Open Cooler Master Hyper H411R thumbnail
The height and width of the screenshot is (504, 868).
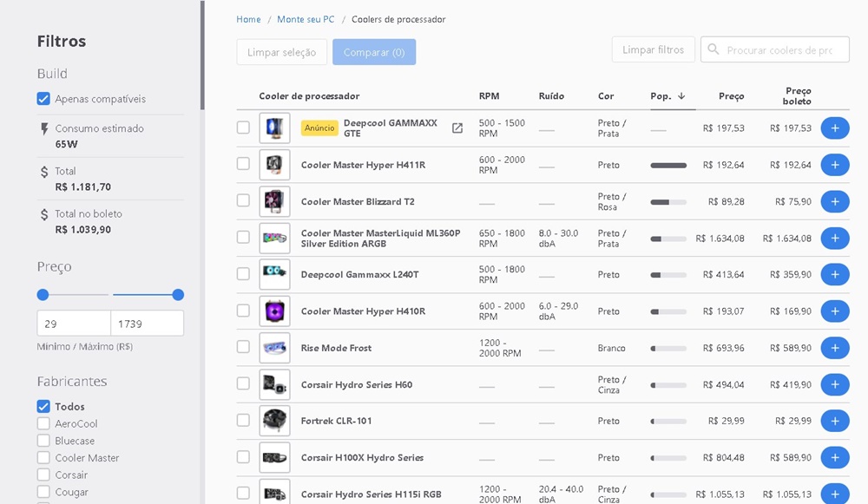coord(274,164)
